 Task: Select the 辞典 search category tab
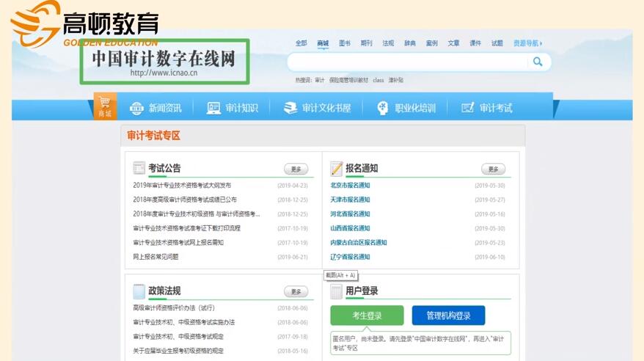pyautogui.click(x=410, y=43)
